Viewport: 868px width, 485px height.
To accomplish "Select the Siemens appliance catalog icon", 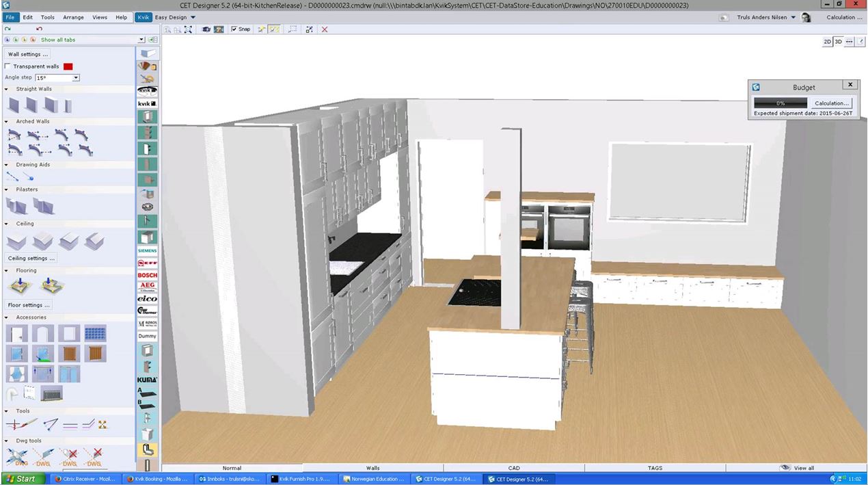I will (x=147, y=251).
